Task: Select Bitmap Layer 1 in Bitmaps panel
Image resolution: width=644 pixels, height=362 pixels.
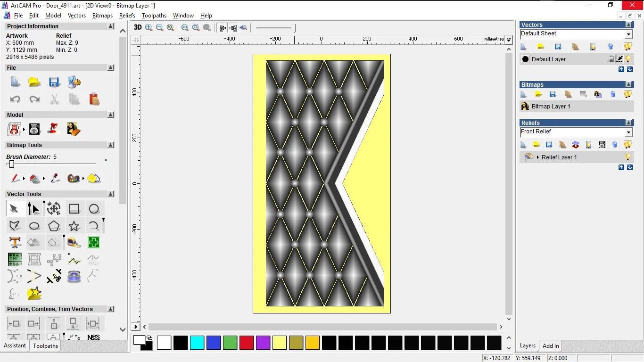Action: 551,107
